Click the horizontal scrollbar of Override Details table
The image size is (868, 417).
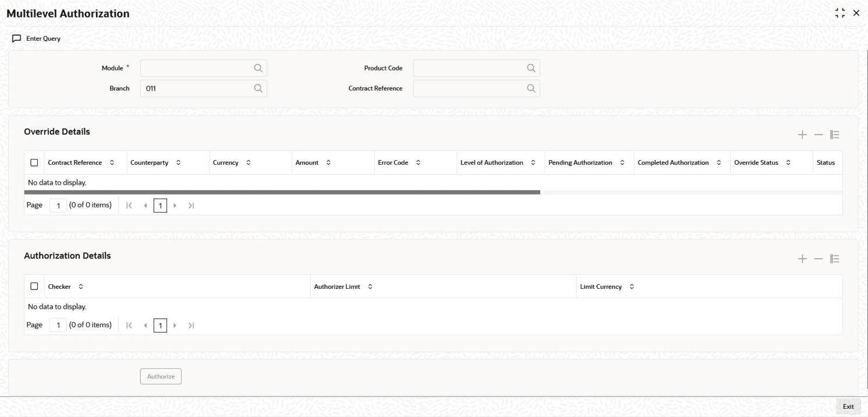(x=282, y=192)
